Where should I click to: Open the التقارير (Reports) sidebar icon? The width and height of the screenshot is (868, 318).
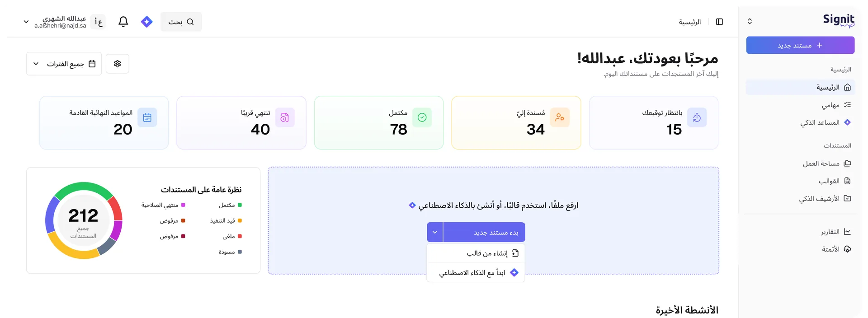(x=847, y=231)
